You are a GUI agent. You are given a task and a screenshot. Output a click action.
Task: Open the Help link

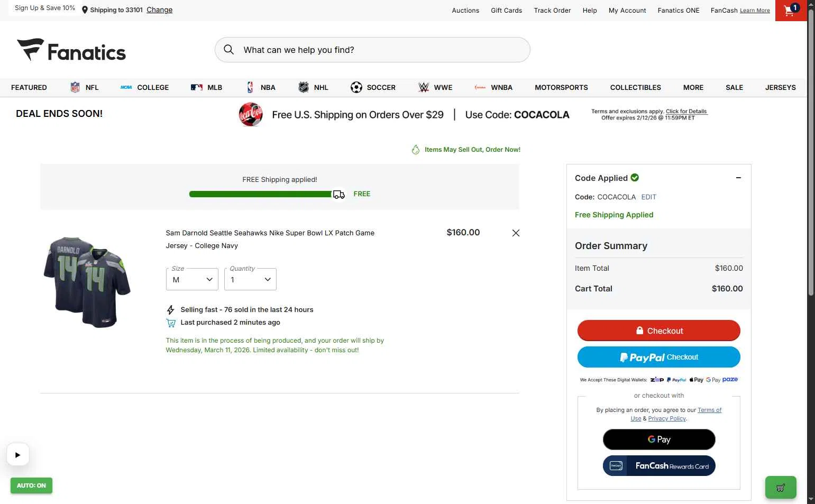point(590,10)
